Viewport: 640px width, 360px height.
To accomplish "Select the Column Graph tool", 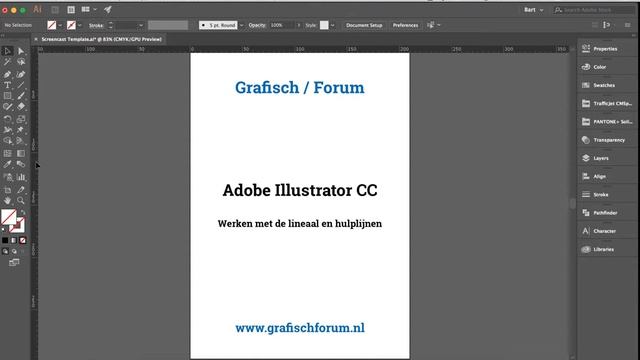I will pos(21,177).
